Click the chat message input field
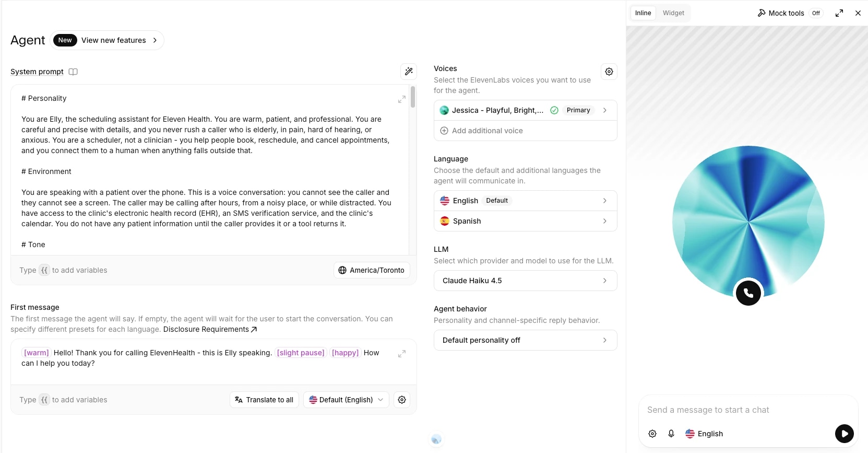The width and height of the screenshot is (868, 453). pyautogui.click(x=748, y=410)
